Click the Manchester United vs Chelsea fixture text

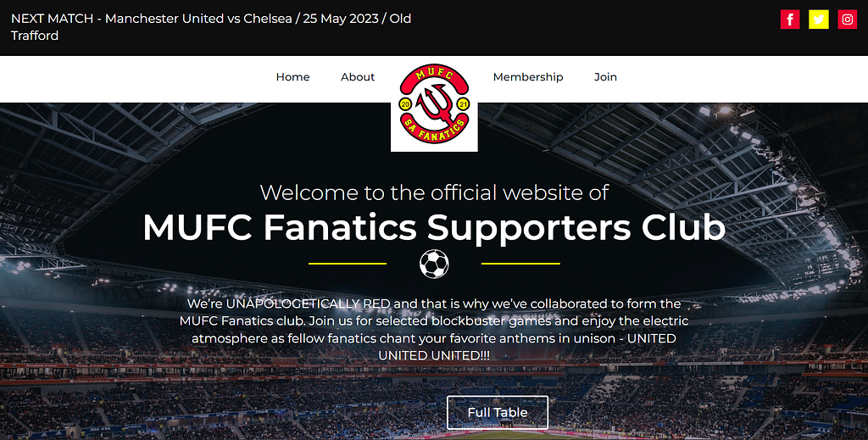click(x=198, y=19)
